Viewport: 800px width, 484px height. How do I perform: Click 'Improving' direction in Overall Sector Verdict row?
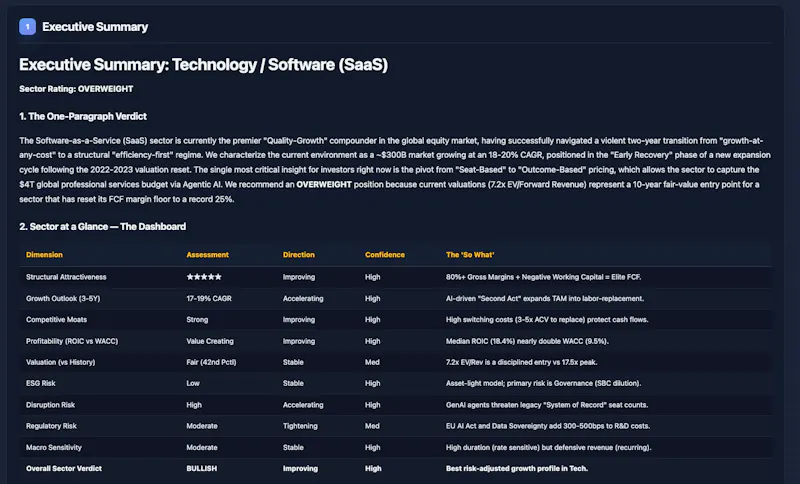coord(301,468)
